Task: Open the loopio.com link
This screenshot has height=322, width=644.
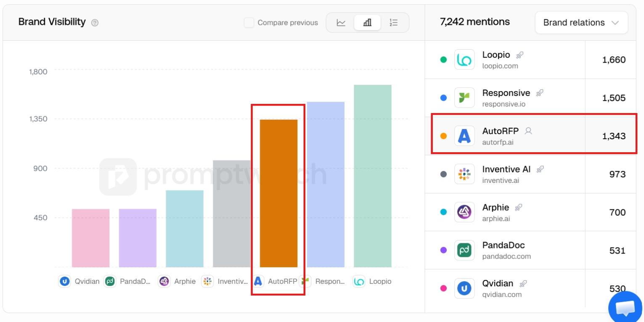Action: coord(500,66)
